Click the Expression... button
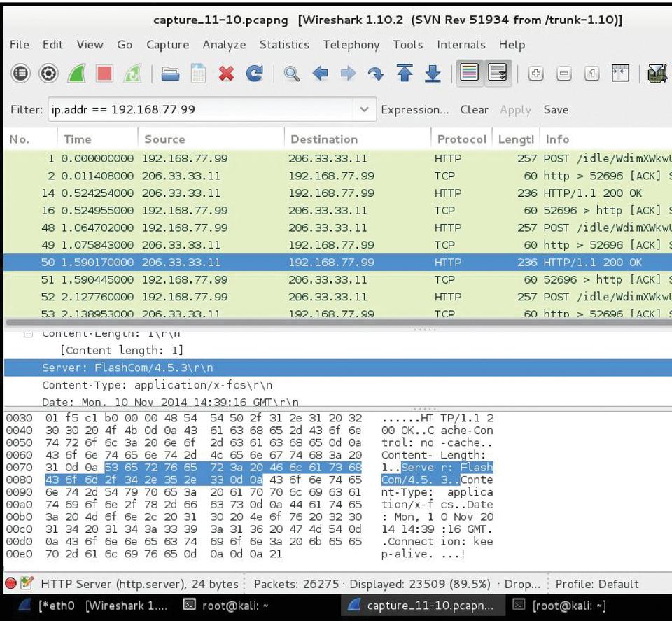The height and width of the screenshot is (621, 672). pyautogui.click(x=414, y=110)
